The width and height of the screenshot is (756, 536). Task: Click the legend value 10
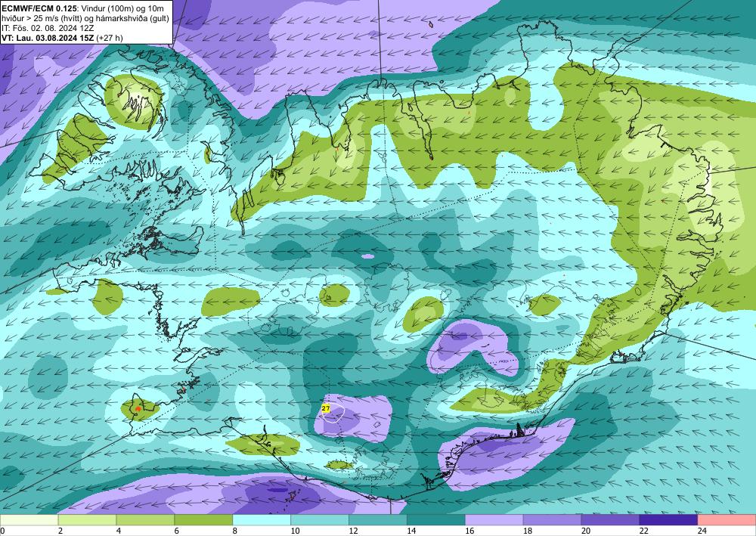pos(295,531)
